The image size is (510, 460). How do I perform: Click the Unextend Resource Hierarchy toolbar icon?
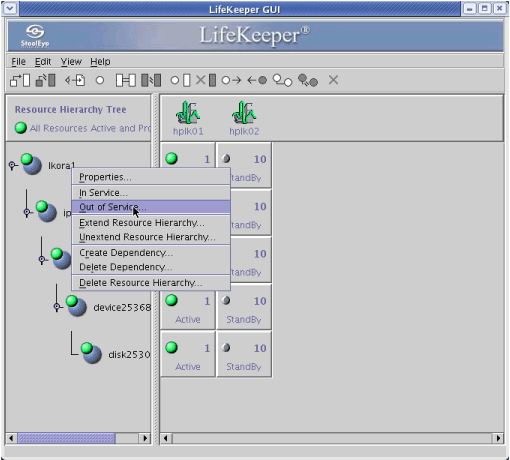tap(308, 80)
